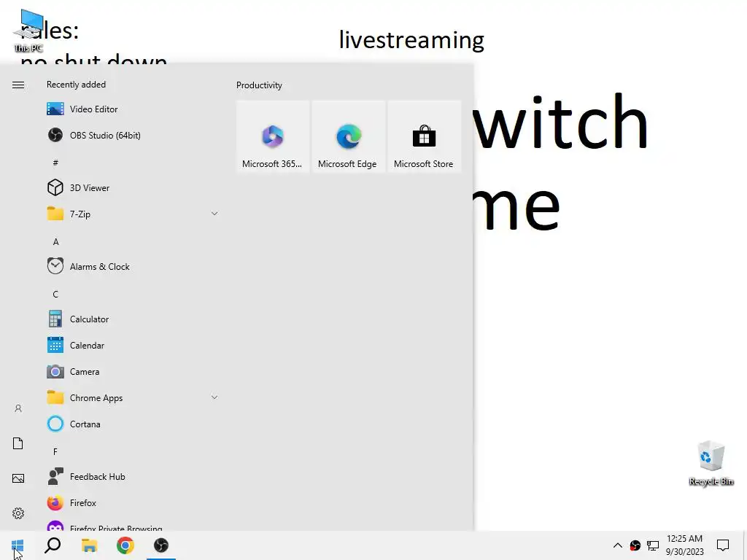The height and width of the screenshot is (560, 747).
Task: Open Documents from Start sidebar
Action: click(18, 443)
